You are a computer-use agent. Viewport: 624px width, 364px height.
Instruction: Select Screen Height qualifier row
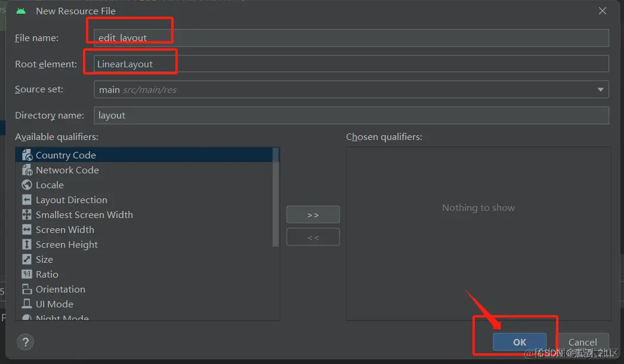point(144,244)
